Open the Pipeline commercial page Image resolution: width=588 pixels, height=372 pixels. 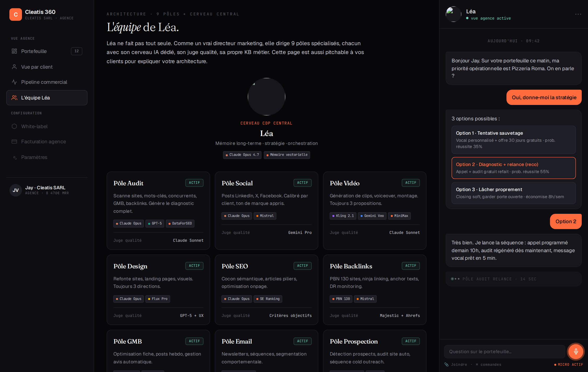click(47, 82)
